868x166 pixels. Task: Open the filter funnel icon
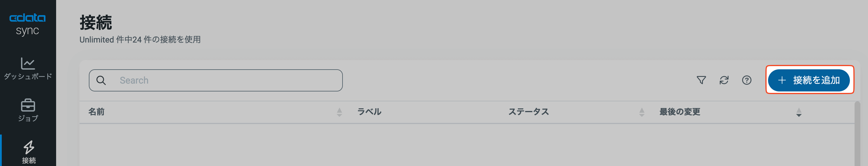point(701,80)
